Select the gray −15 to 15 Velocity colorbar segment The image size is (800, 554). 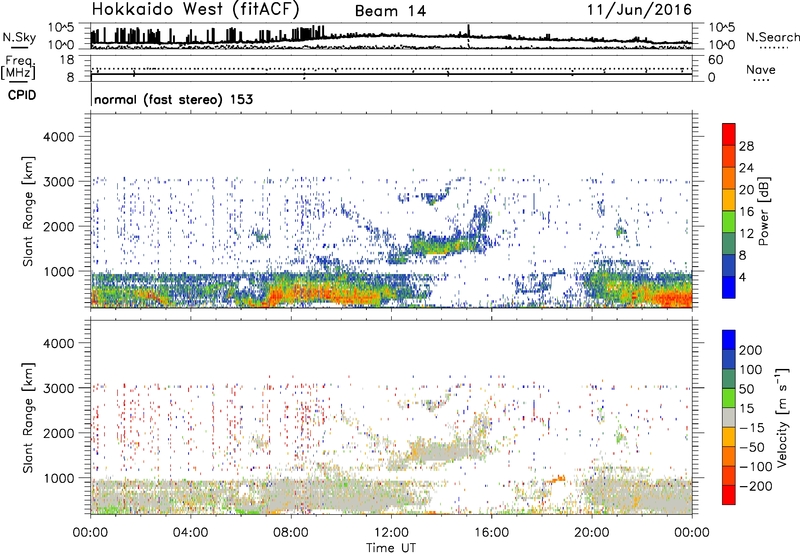point(729,417)
